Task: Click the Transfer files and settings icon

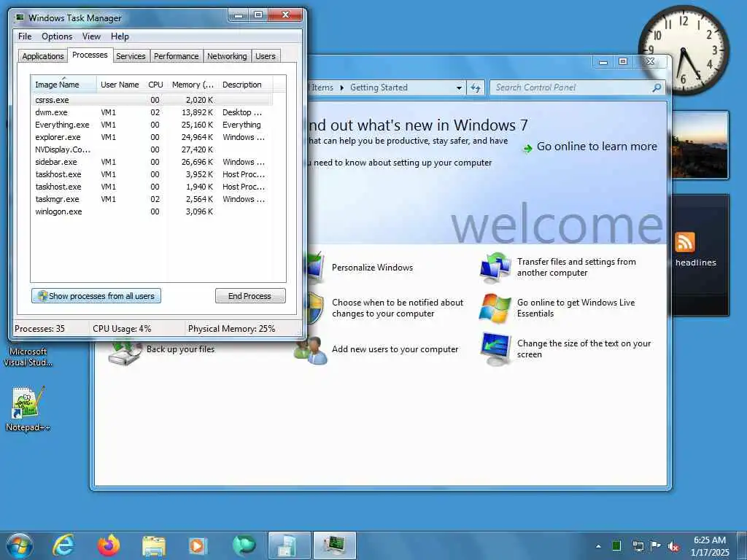Action: (495, 267)
